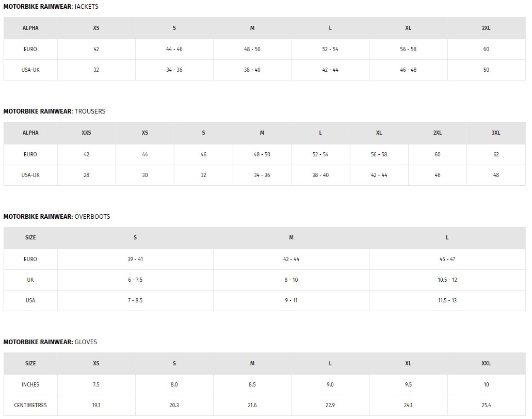This screenshot has height=419, width=532.
Task: Select the trousers Euro 62 cell
Action: [x=496, y=155]
